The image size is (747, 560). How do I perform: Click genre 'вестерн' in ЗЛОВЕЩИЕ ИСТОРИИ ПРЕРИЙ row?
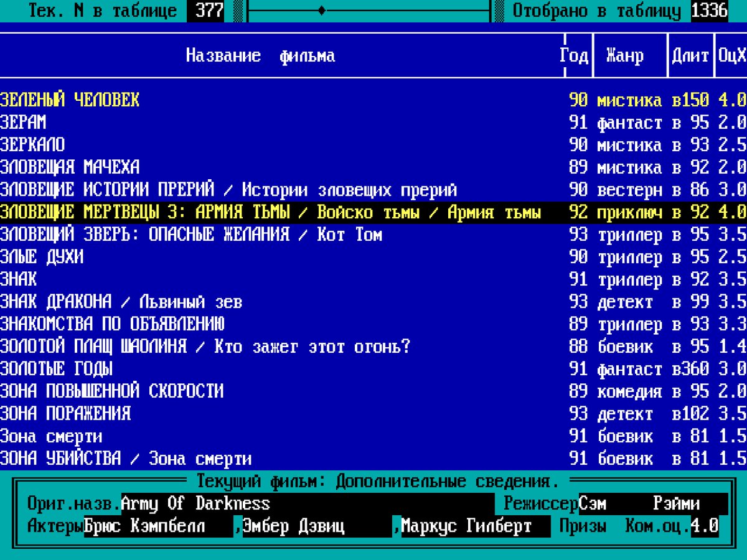tap(630, 190)
